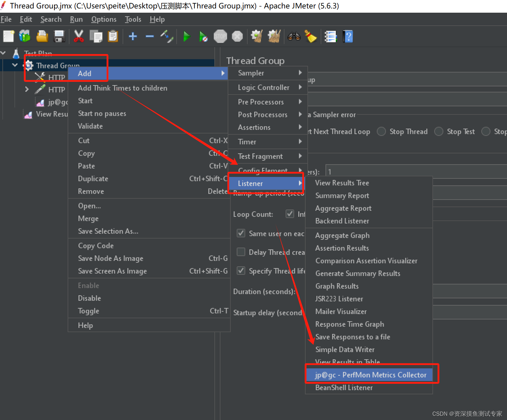This screenshot has height=420, width=507.
Task: Click the Test Plan flask icon
Action: coord(16,53)
